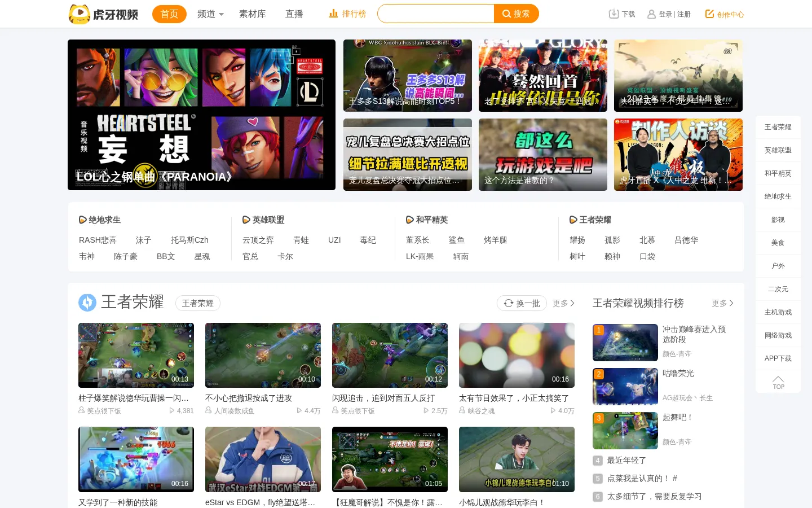Open the 闪现追击 video thumbnail
This screenshot has width=812, height=508.
click(390, 355)
